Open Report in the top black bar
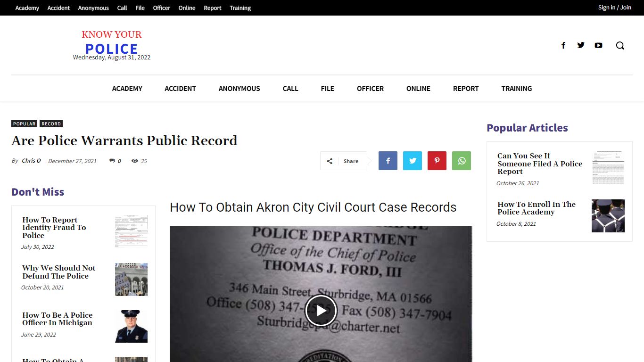This screenshot has width=644, height=362. 212,8
